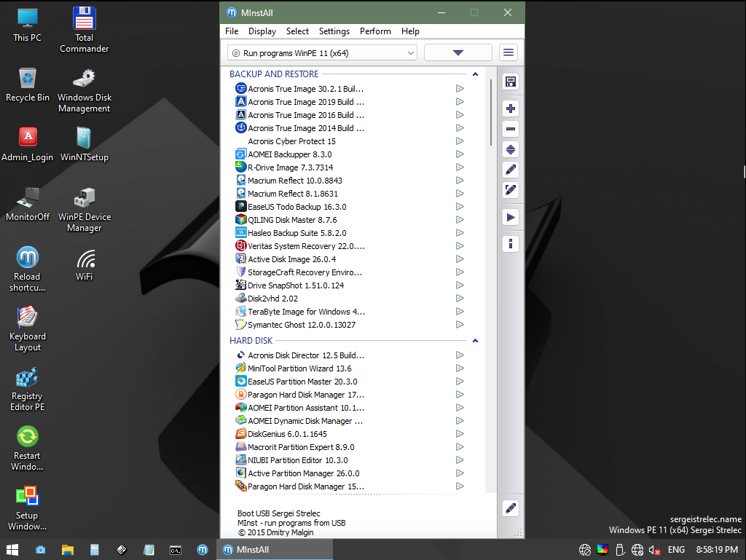Image resolution: width=746 pixels, height=560 pixels.
Task: Open the Display menu
Action: pyautogui.click(x=262, y=31)
